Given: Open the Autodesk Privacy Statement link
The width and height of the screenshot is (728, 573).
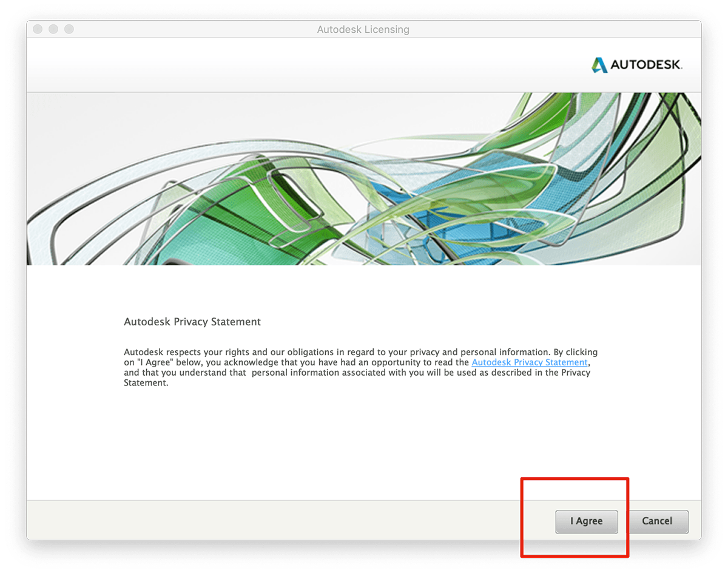Looking at the screenshot, I should [530, 362].
